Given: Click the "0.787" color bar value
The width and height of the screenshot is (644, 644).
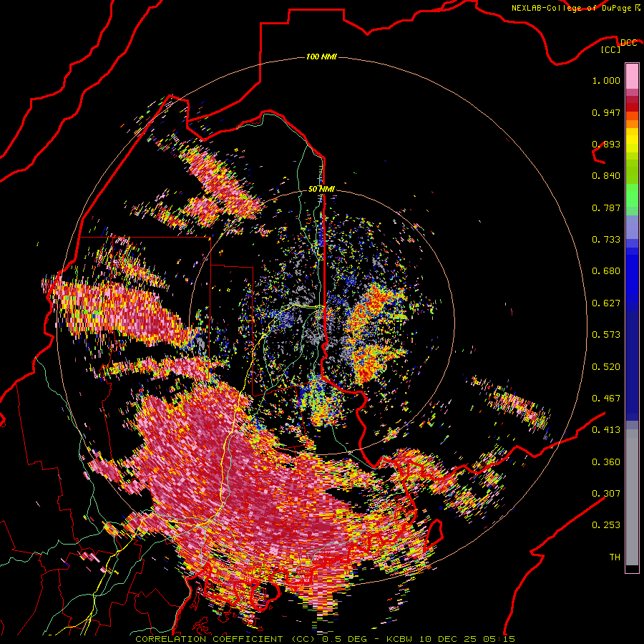Looking at the screenshot, I should tap(606, 208).
